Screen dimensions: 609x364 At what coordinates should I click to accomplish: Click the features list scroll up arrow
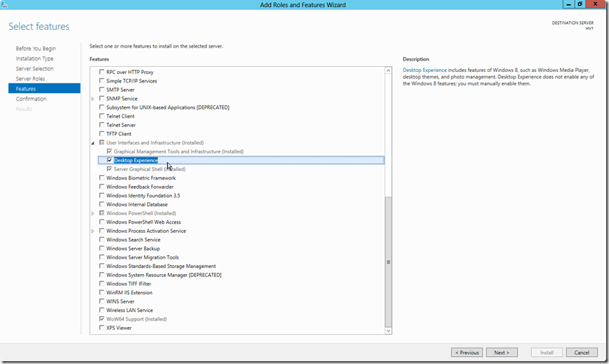pyautogui.click(x=389, y=71)
